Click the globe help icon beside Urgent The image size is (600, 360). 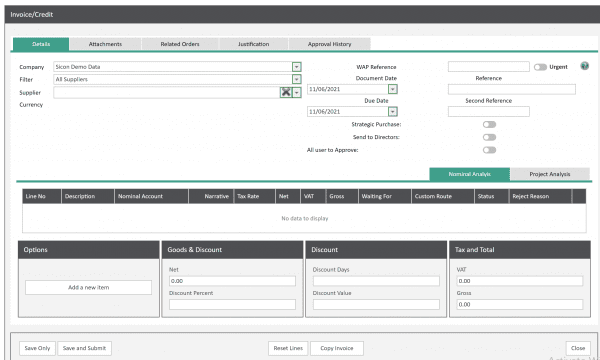584,66
